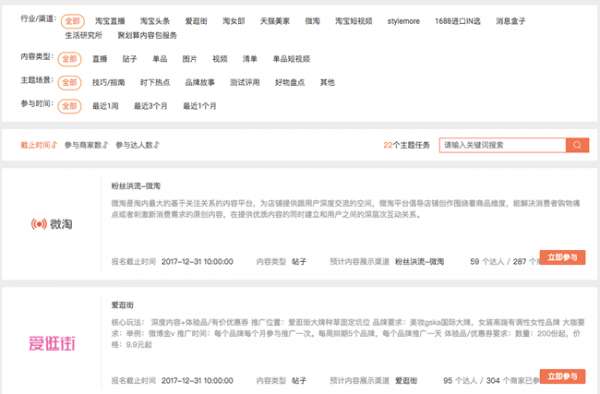
Task: Filter channel by 淘宝直播
Action: coord(110,21)
